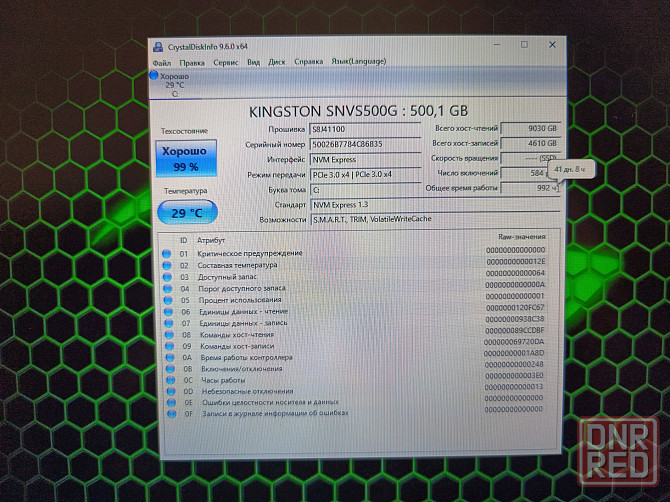Image resolution: width=670 pixels, height=502 pixels.
Task: Select the Единицы данных - чтение row
Action: 354,310
